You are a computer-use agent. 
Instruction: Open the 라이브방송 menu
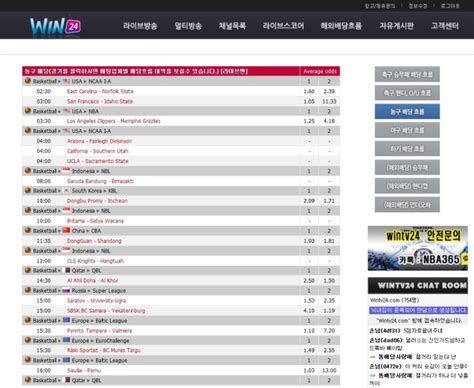140,26
